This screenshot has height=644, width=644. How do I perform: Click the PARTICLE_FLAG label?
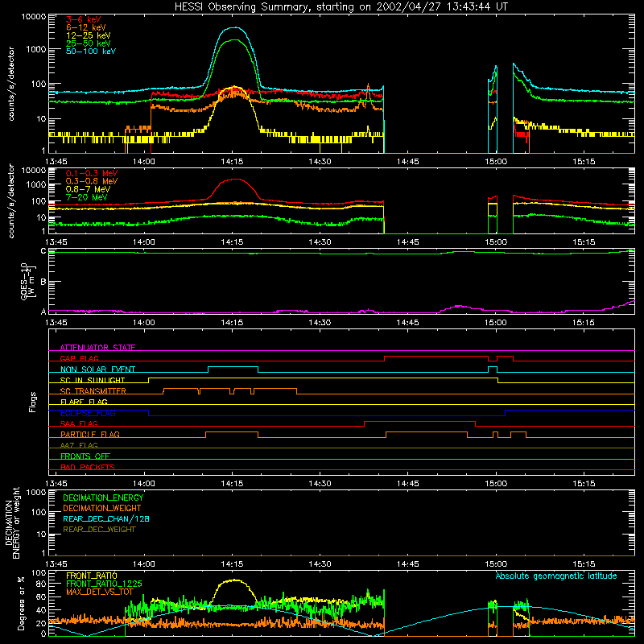90,434
